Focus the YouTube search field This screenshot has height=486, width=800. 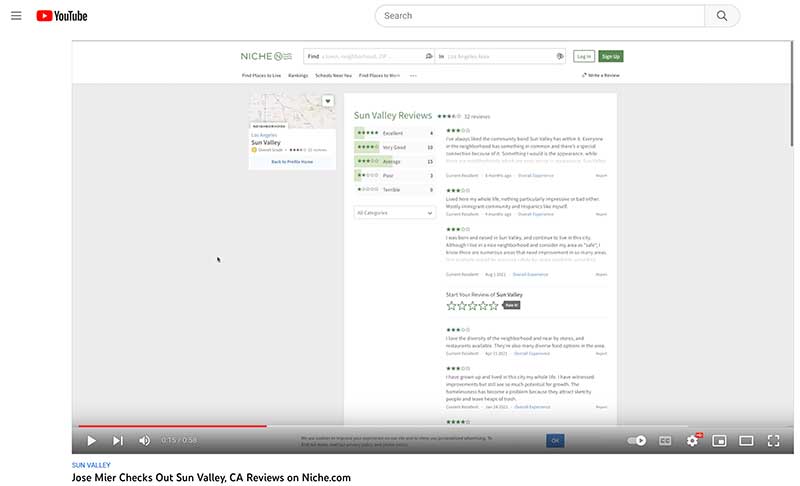coord(540,16)
